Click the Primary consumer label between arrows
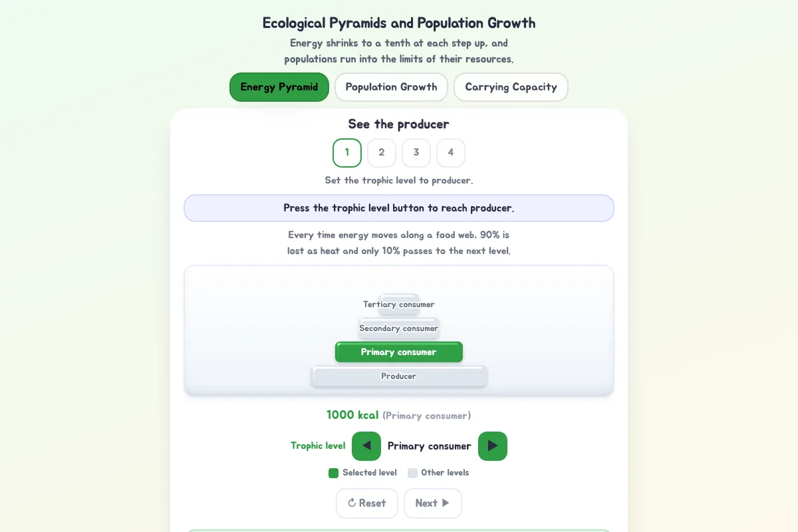This screenshot has width=798, height=532. (430, 446)
